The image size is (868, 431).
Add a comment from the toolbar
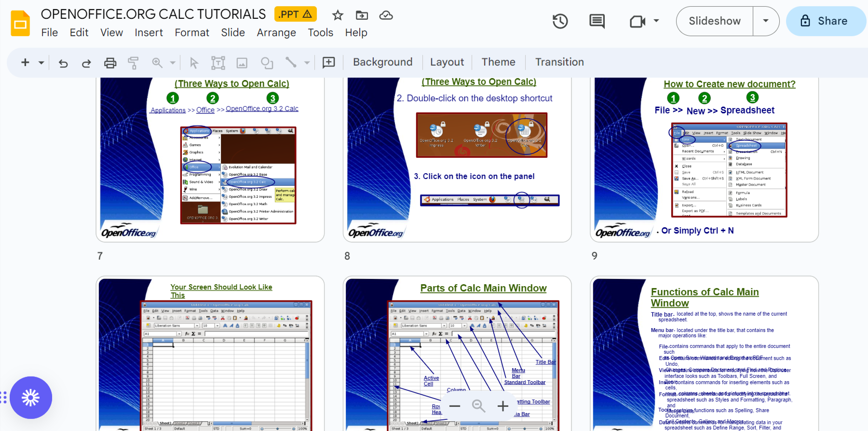pyautogui.click(x=329, y=63)
